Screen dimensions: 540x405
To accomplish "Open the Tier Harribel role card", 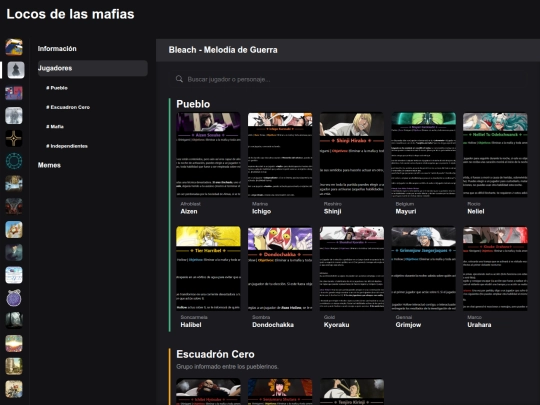I will tap(208, 268).
